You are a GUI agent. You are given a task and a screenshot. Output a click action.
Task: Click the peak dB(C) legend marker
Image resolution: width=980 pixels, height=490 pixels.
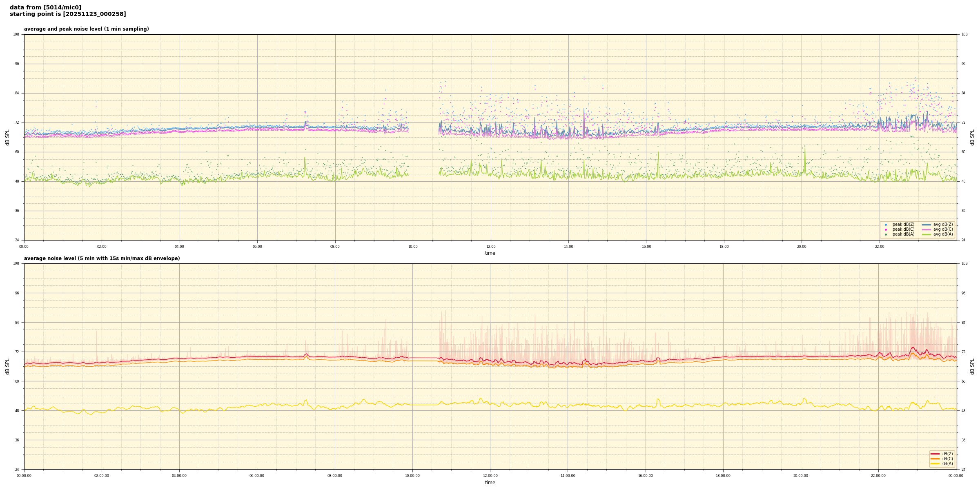tap(886, 229)
